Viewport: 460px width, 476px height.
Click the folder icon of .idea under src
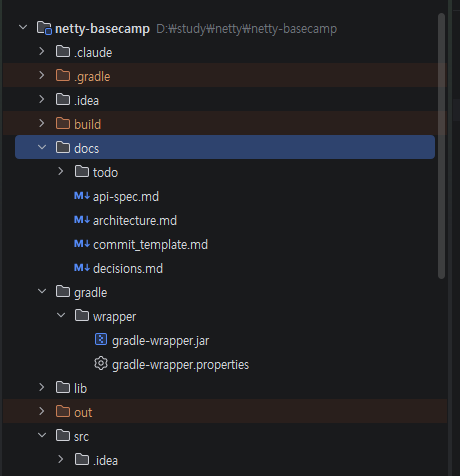coord(82,459)
